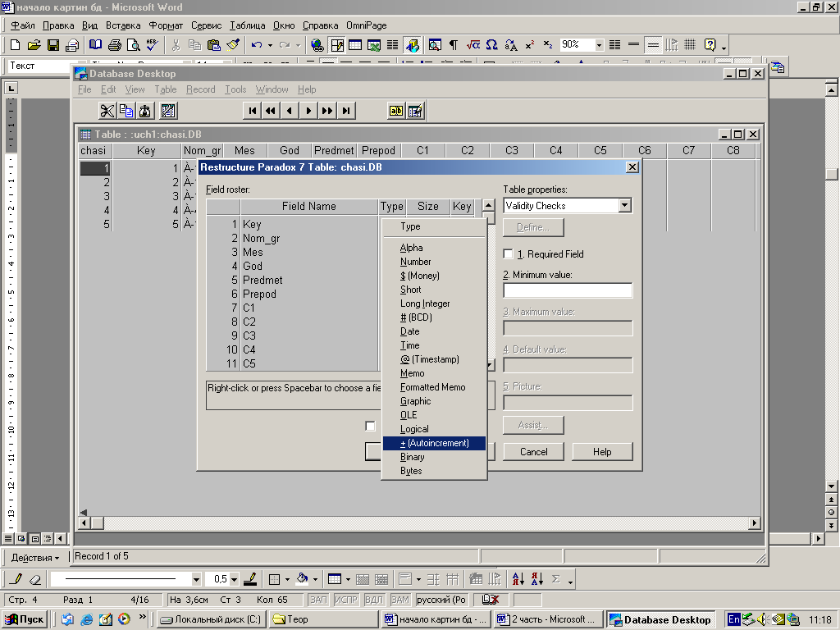
Task: Insert symbol with the Omega icon
Action: (492, 45)
